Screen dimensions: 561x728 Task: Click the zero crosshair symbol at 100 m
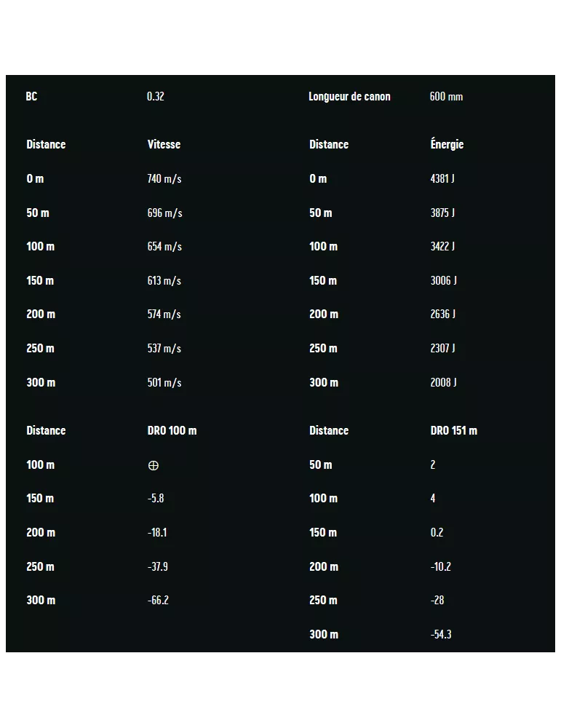(153, 465)
